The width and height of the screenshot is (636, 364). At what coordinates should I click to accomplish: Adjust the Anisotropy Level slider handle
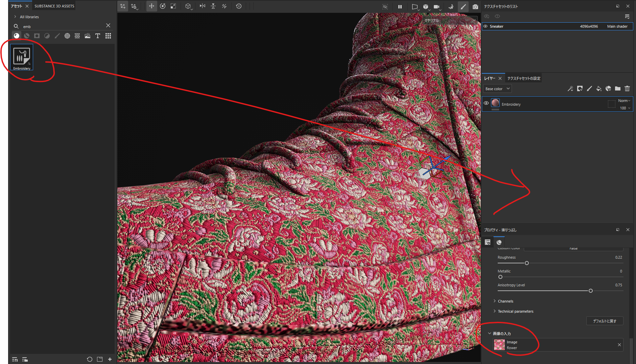pos(591,291)
